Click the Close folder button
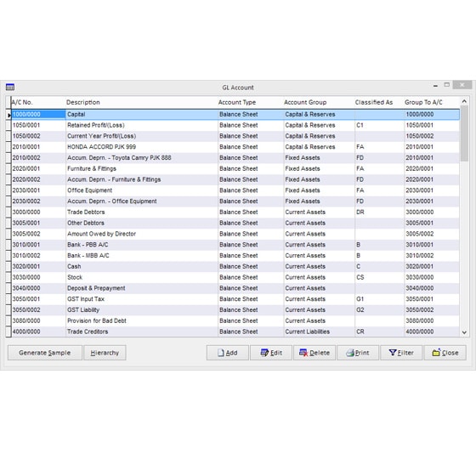The width and height of the screenshot is (476, 476). (445, 353)
